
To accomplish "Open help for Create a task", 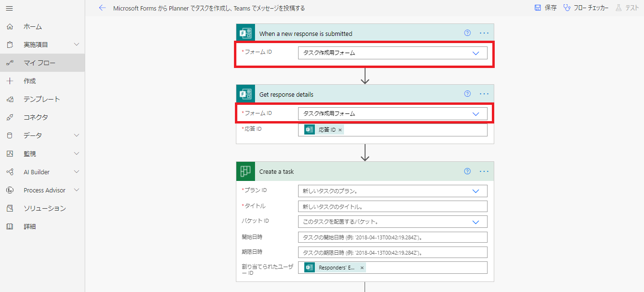I will pyautogui.click(x=467, y=171).
